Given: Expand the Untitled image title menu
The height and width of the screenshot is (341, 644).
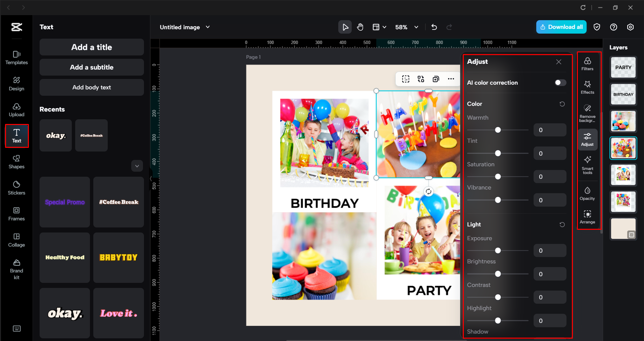Looking at the screenshot, I should [x=208, y=27].
